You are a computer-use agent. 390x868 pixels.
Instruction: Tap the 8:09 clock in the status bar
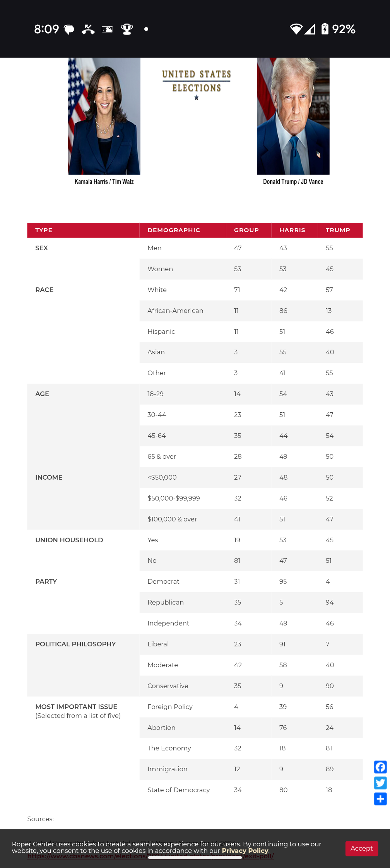click(46, 29)
